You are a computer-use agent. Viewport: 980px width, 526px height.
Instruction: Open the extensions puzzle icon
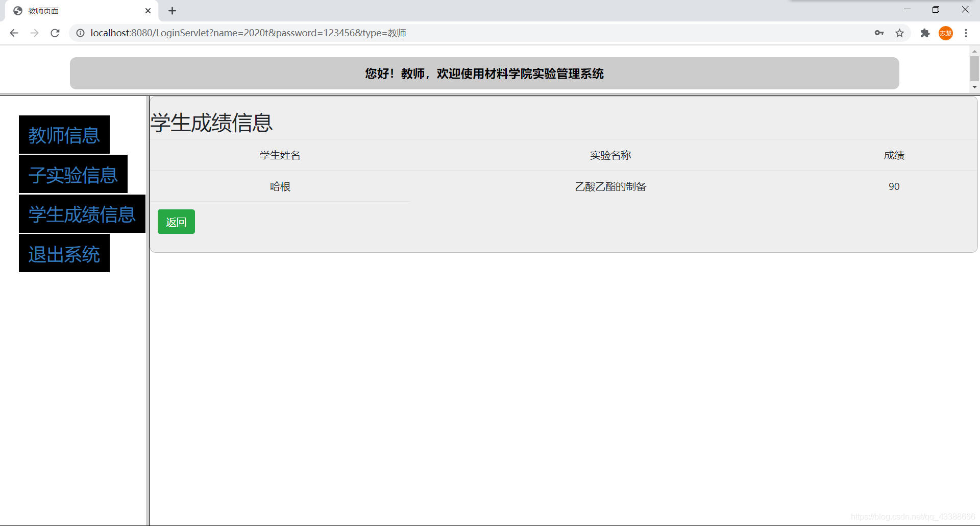click(x=925, y=33)
